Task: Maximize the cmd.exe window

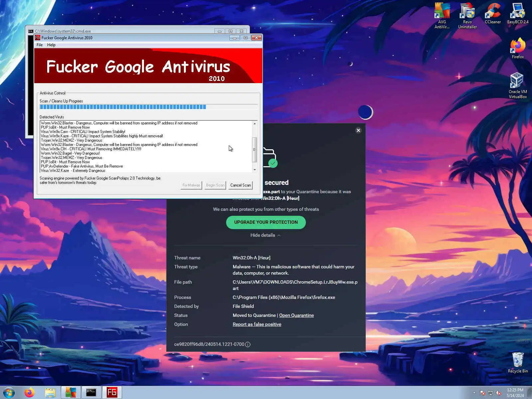Action: [x=230, y=31]
